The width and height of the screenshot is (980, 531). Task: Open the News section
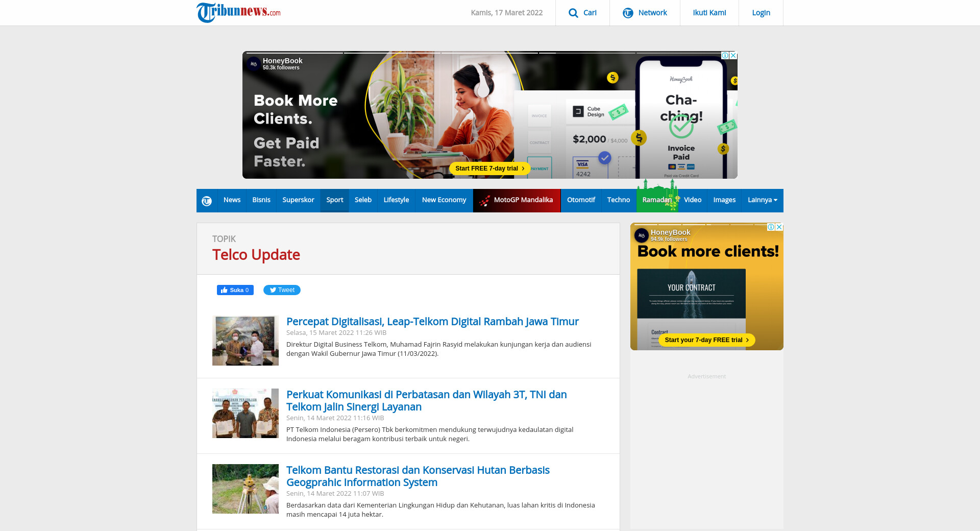pos(232,200)
